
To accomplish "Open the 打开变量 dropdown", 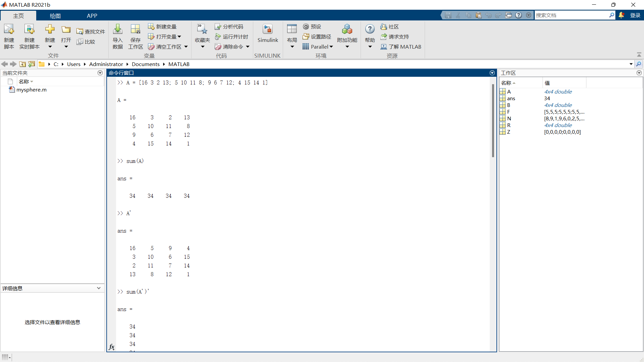I will coord(179,37).
